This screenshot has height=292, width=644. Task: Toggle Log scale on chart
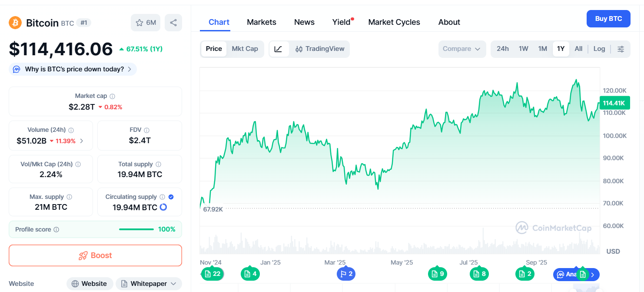599,49
